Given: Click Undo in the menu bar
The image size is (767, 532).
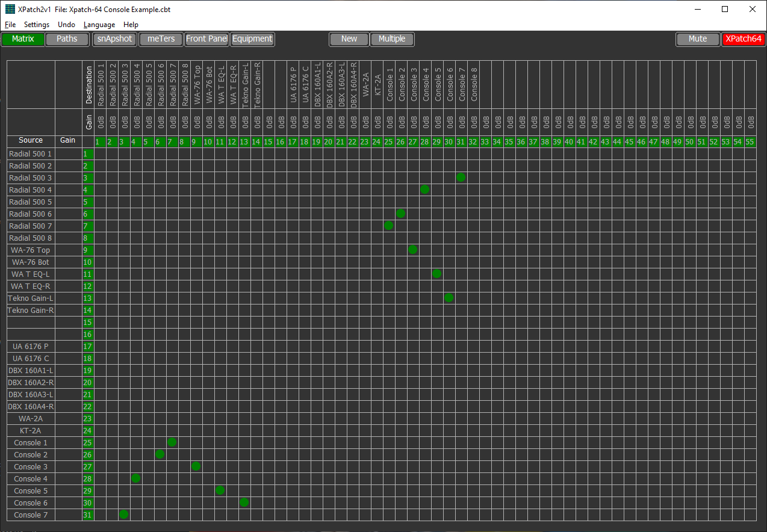Looking at the screenshot, I should coord(66,25).
